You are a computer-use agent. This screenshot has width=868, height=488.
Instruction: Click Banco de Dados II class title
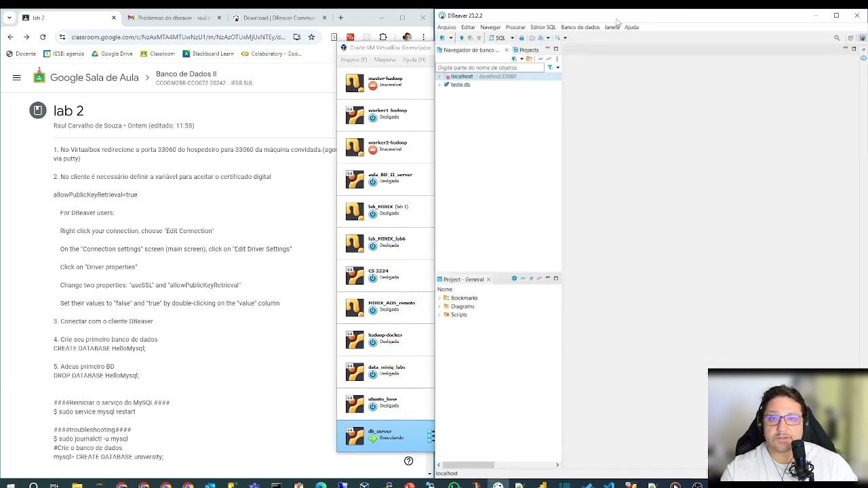click(186, 74)
